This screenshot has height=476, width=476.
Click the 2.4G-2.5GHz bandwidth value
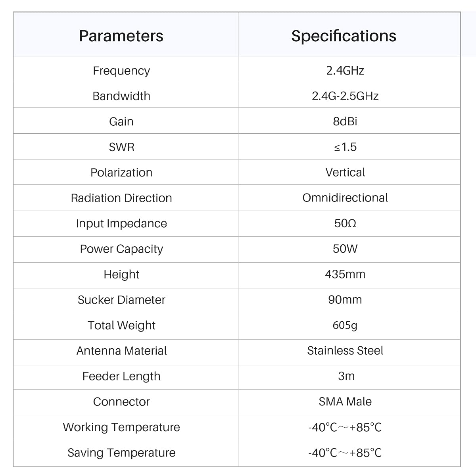pyautogui.click(x=345, y=96)
